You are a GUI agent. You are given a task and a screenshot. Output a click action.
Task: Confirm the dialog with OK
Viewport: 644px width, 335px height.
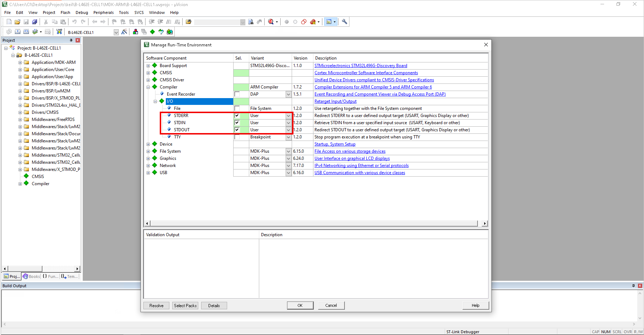300,305
